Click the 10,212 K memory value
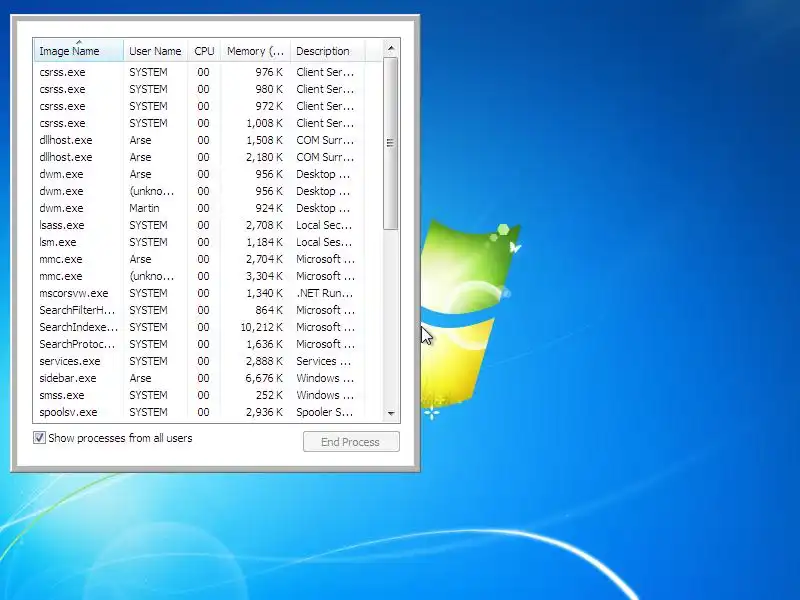Screen dimensions: 800x600 [261, 327]
